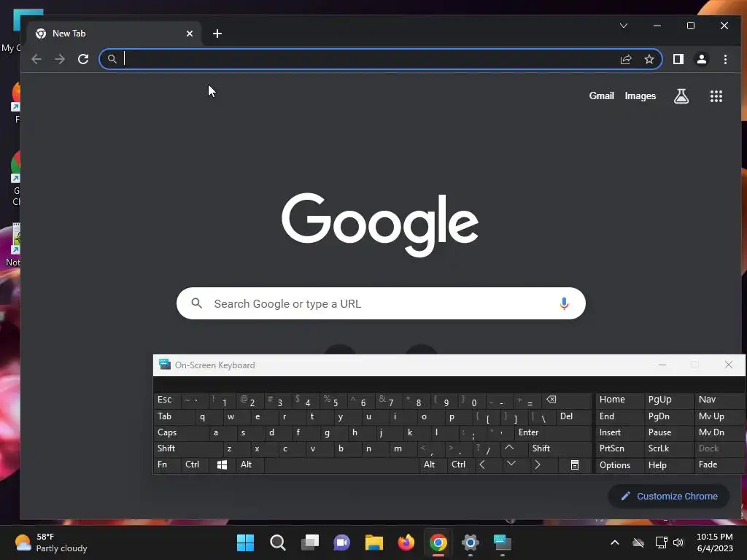747x560 pixels.
Task: Share this page from the address bar
Action: (x=625, y=59)
